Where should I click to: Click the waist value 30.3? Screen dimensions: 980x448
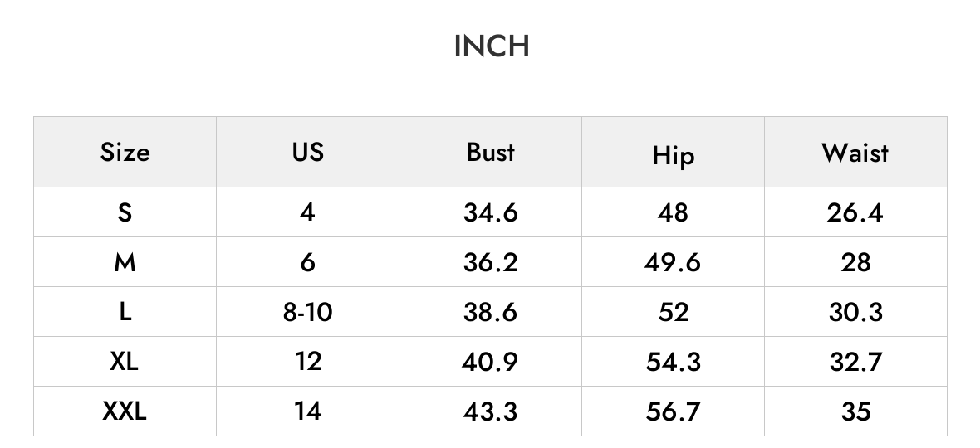click(855, 312)
